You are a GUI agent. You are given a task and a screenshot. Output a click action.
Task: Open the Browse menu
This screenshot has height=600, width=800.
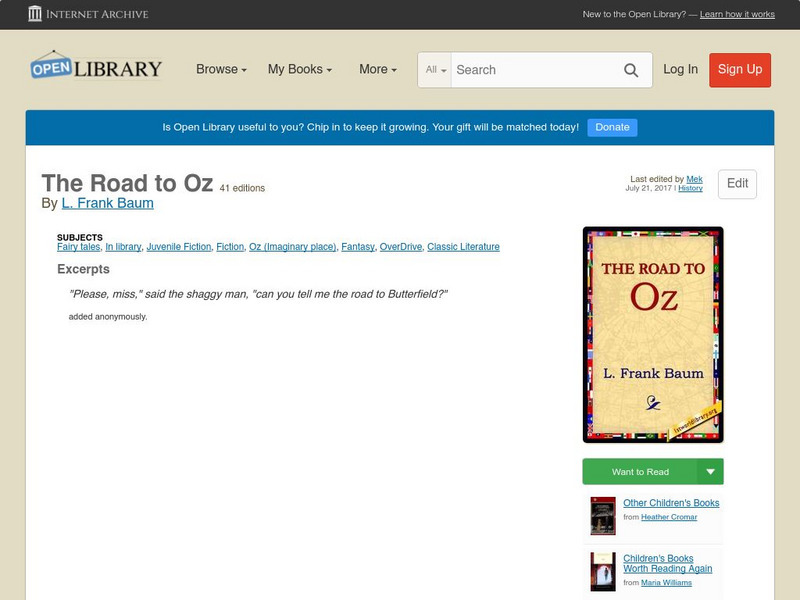[x=222, y=69]
